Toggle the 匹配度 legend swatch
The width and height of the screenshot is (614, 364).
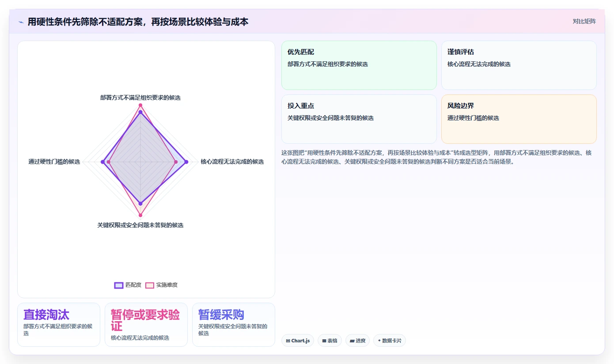click(x=119, y=285)
